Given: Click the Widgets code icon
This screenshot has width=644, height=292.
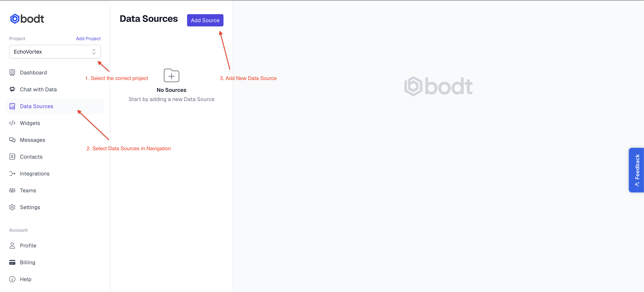Looking at the screenshot, I should tap(12, 123).
